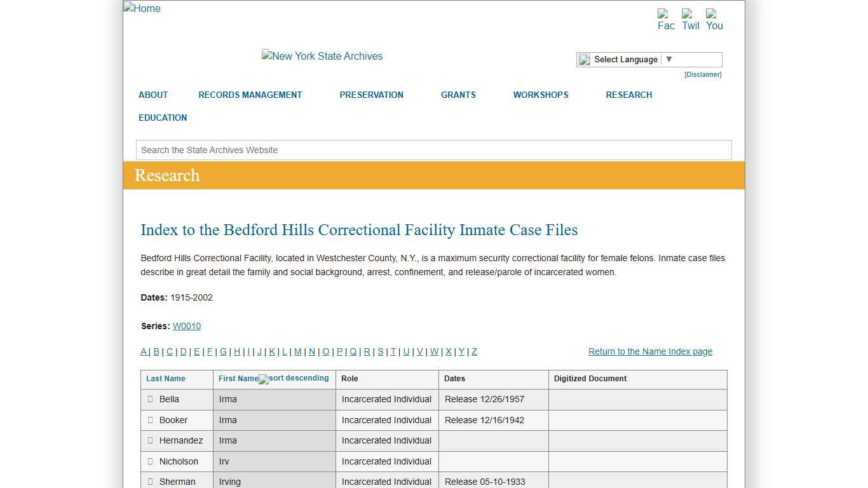
Task: Open the Preservation menu
Action: tap(371, 95)
